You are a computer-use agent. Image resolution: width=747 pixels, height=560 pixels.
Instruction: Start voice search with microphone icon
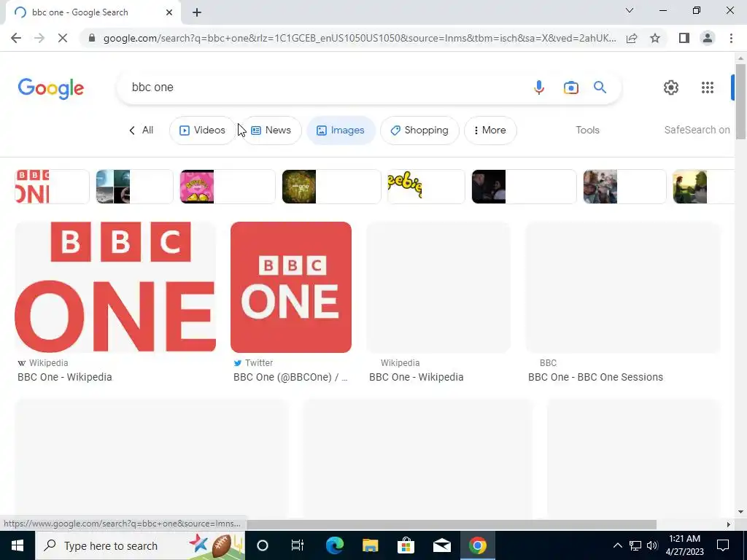click(539, 87)
